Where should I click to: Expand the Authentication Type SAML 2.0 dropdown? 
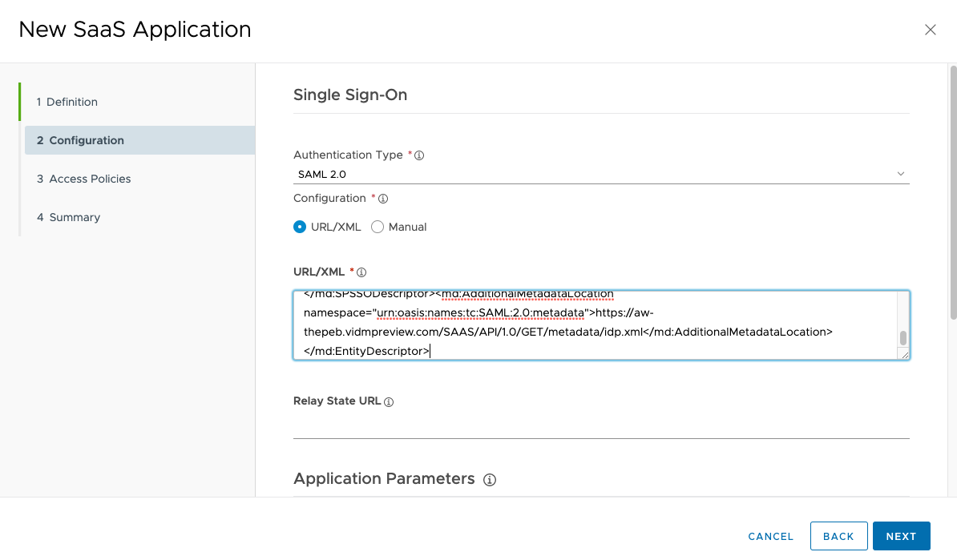pyautogui.click(x=600, y=174)
